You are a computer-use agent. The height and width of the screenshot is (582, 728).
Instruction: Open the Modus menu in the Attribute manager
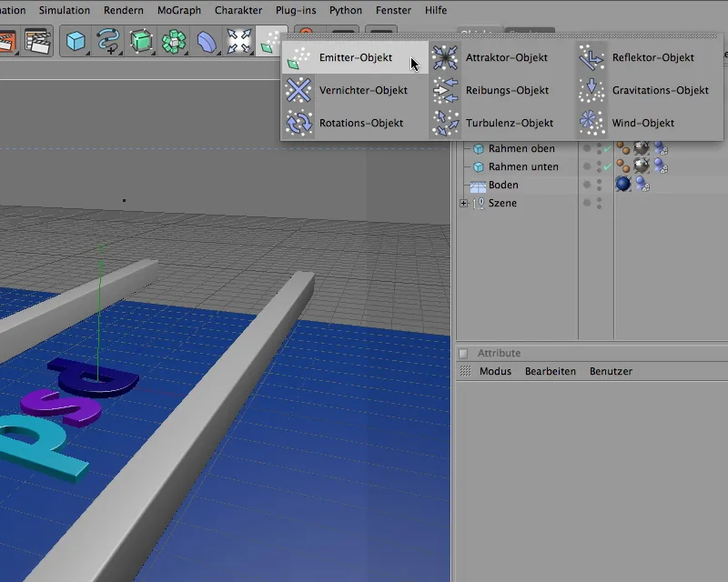point(495,371)
